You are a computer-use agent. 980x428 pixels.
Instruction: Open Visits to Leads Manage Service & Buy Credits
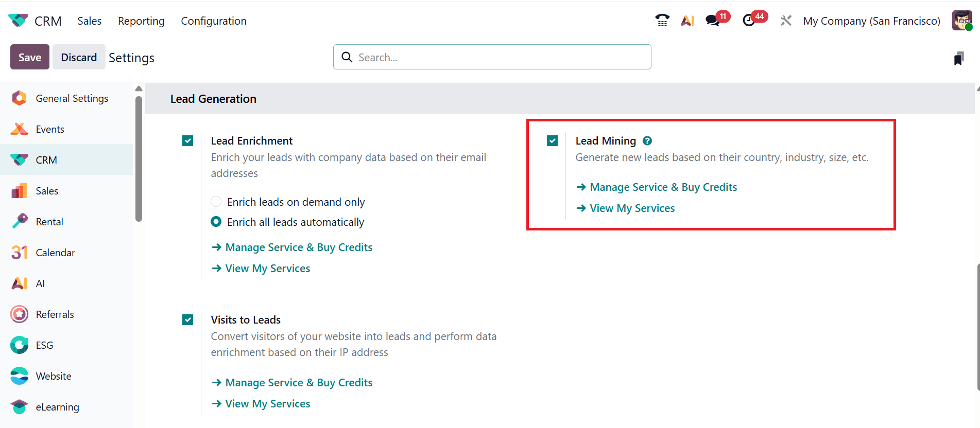(x=292, y=383)
